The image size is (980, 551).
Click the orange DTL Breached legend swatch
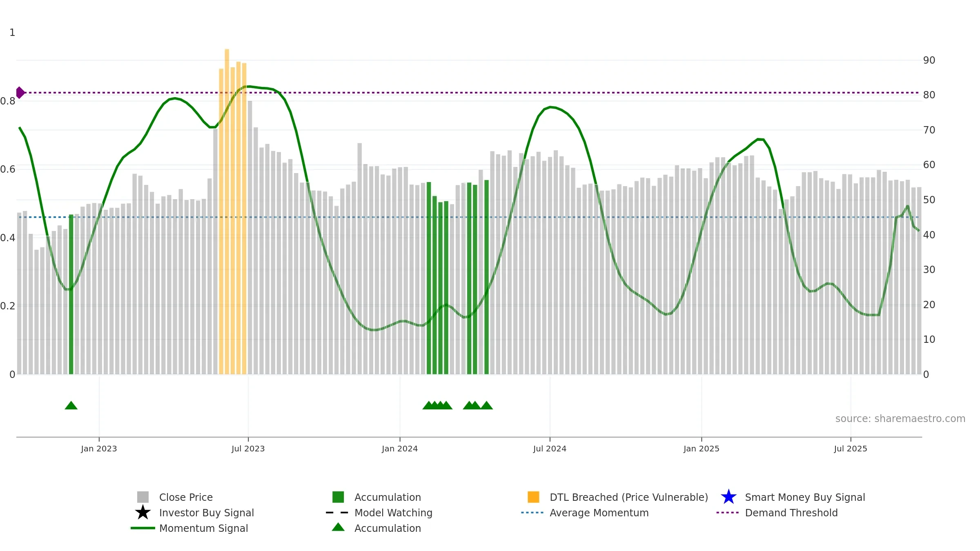[533, 497]
